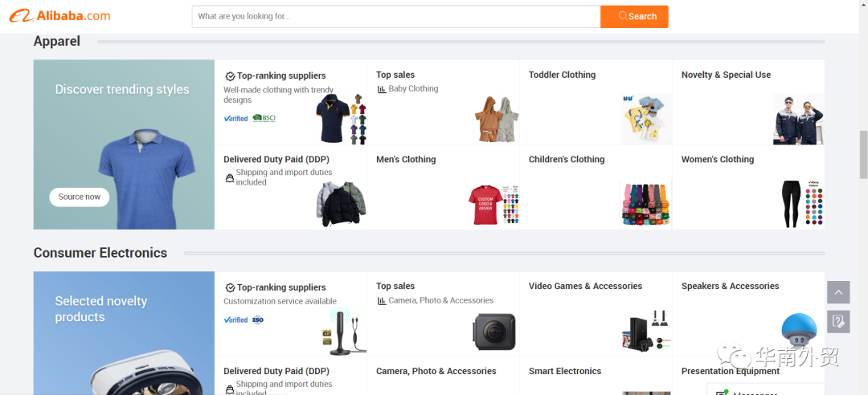Click the game console stand thumbnail
The height and width of the screenshot is (395, 868).
tap(646, 330)
